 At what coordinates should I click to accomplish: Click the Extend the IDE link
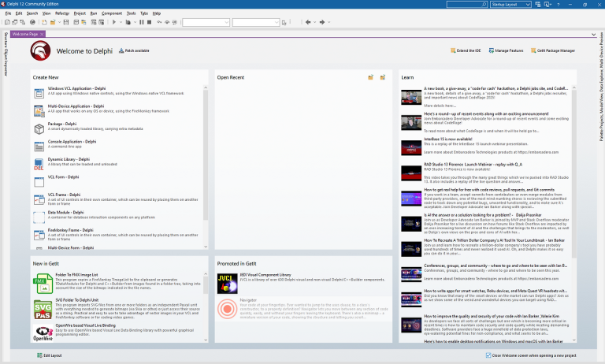coord(466,50)
